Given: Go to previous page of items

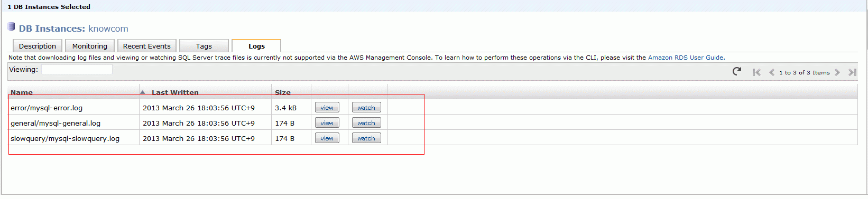Looking at the screenshot, I should coord(772,72).
